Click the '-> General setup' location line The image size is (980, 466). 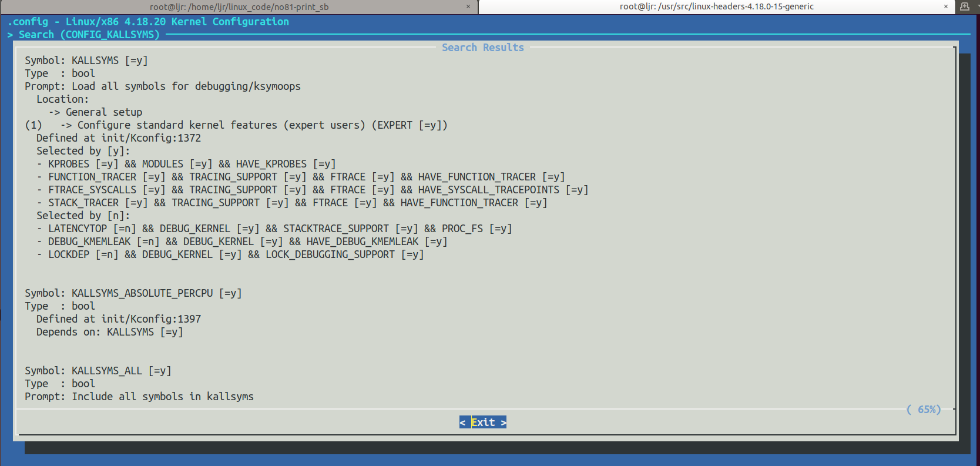click(x=95, y=112)
